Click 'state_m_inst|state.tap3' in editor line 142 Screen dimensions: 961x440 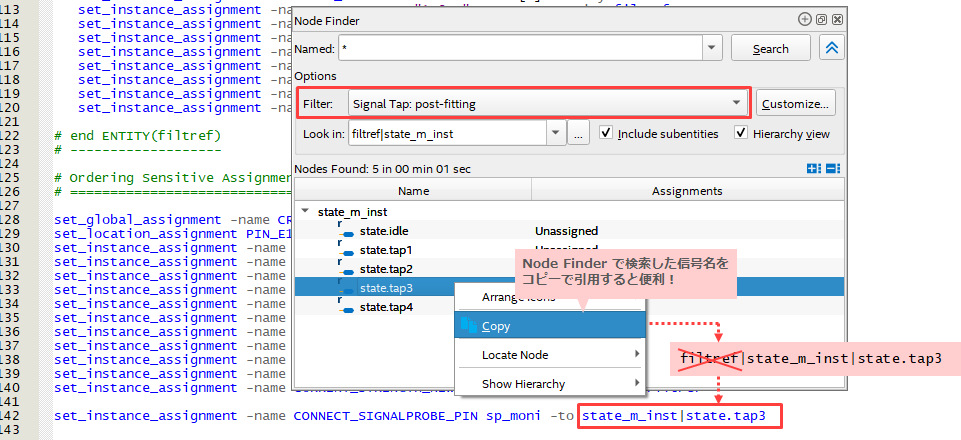coord(674,416)
